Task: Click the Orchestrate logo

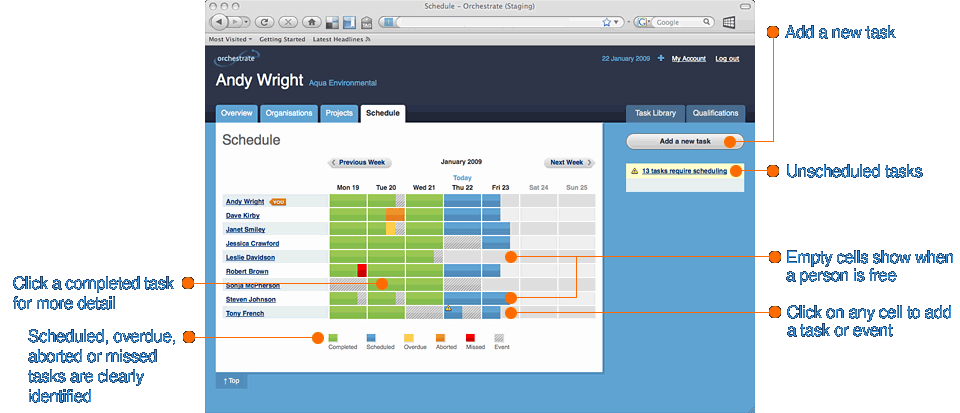Action: point(238,58)
